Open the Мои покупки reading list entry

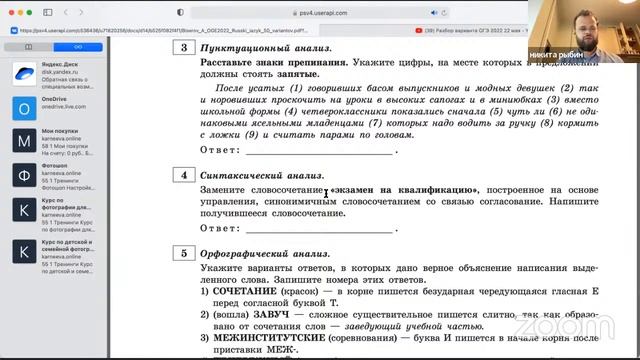pos(54,142)
